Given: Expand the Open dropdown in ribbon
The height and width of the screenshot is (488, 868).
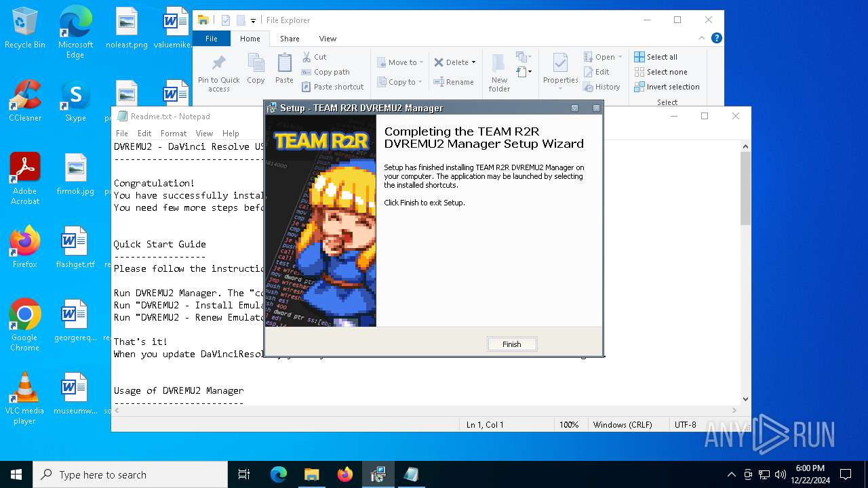Looking at the screenshot, I should pos(619,57).
